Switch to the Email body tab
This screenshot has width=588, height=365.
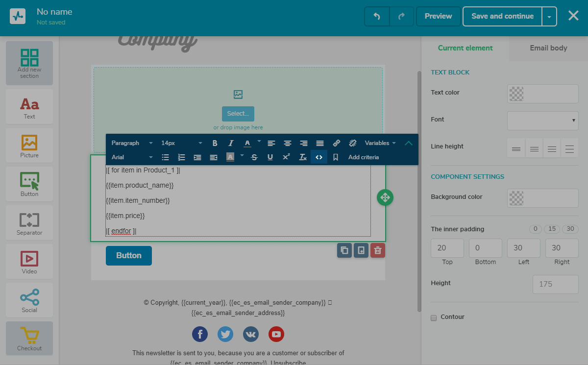(x=548, y=48)
